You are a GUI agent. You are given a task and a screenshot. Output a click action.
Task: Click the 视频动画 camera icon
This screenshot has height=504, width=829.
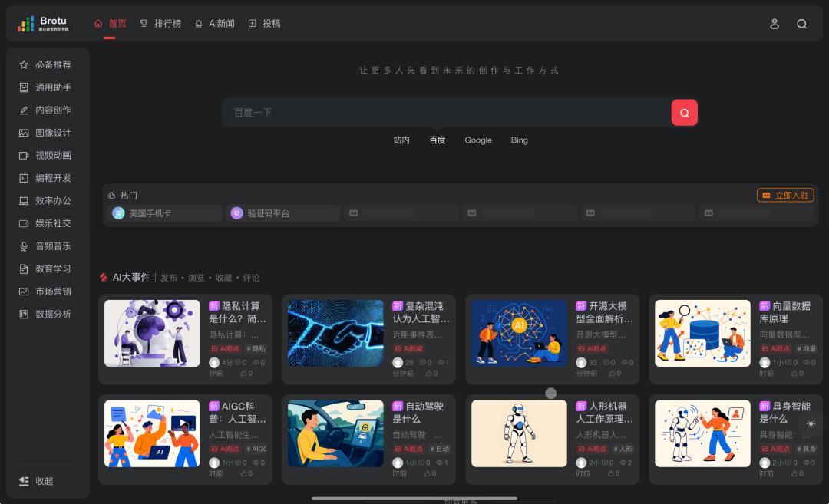coord(24,155)
